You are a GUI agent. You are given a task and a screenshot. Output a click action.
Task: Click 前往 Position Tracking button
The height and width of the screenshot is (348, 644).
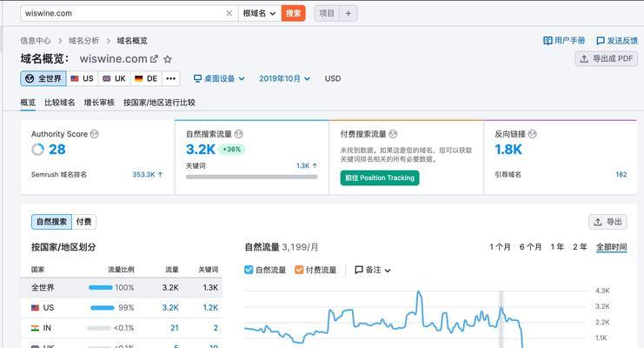(380, 177)
